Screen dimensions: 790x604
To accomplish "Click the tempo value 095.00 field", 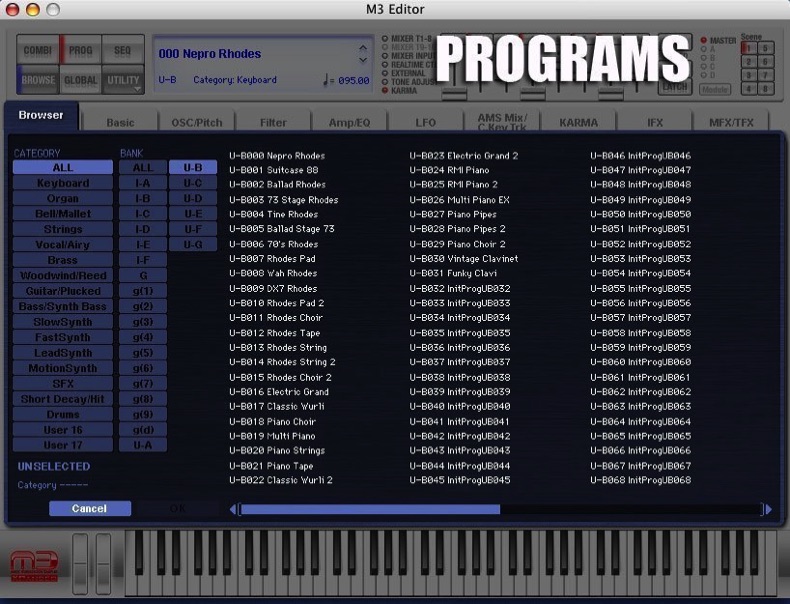I will (x=354, y=80).
